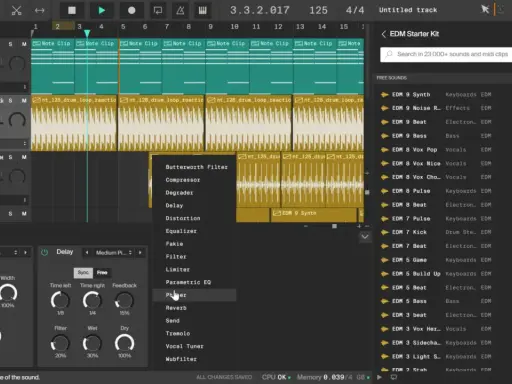
Task: Collapse panel with the down chevron button
Action: 365,237
